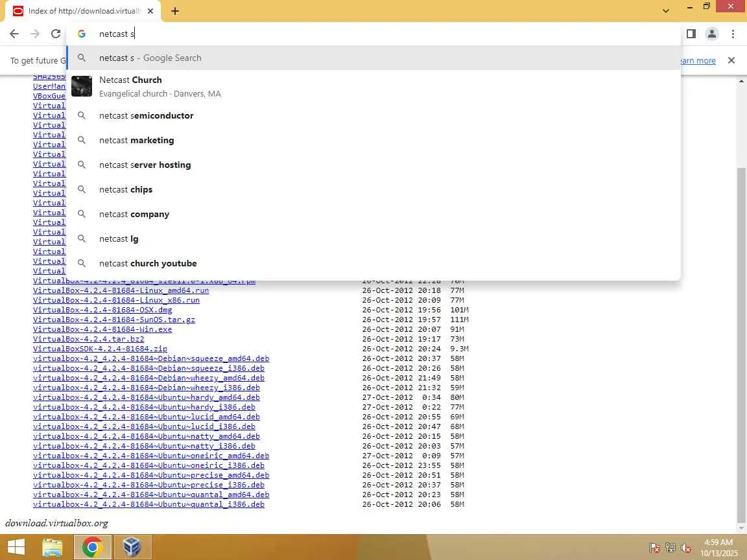Download VirtualBoxSDK-4.2.4-81684.zip
Viewport: 747px width, 560px height.
pos(100,349)
